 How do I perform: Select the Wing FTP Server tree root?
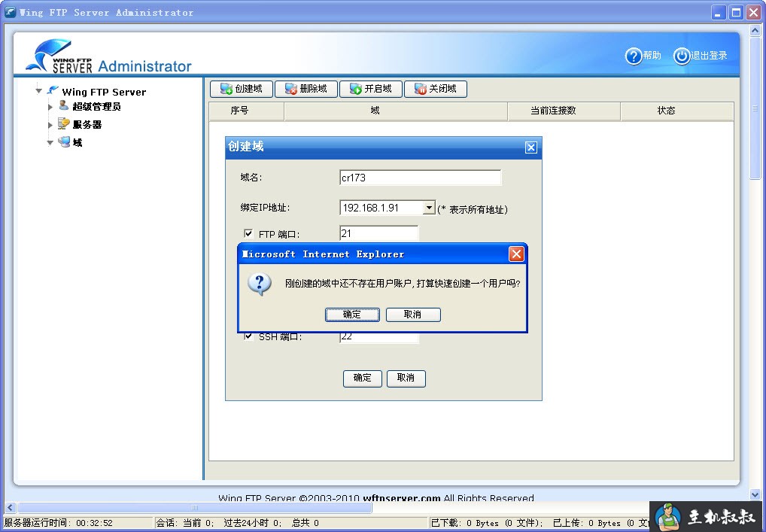point(104,92)
